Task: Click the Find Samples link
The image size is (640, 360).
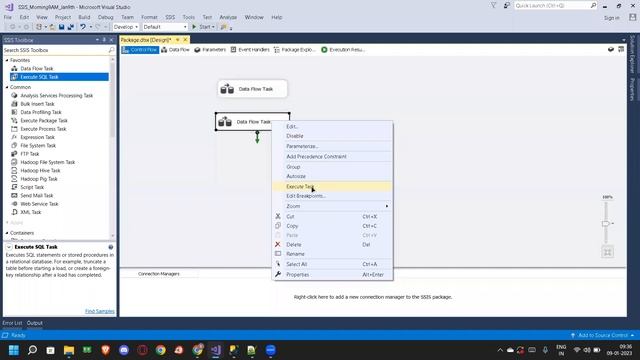Action: [100, 311]
